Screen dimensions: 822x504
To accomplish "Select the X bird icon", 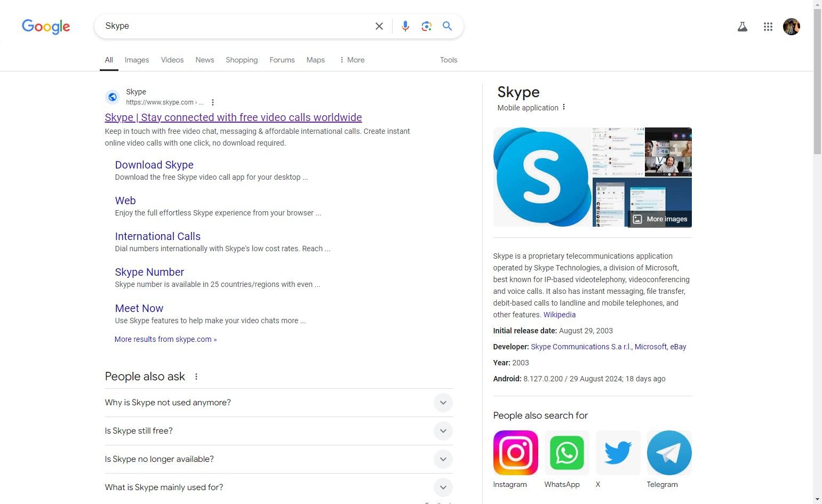I will (618, 453).
